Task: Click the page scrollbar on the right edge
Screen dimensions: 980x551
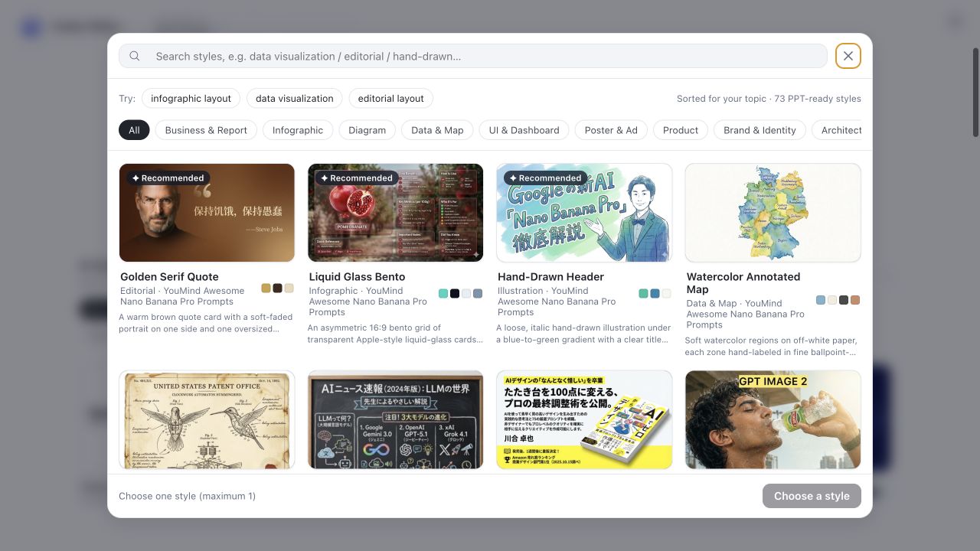Action: point(975,92)
